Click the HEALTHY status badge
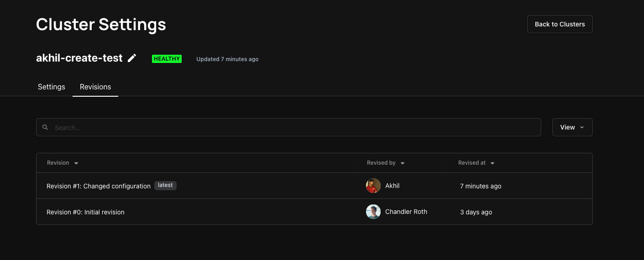The height and width of the screenshot is (260, 644). click(x=167, y=59)
